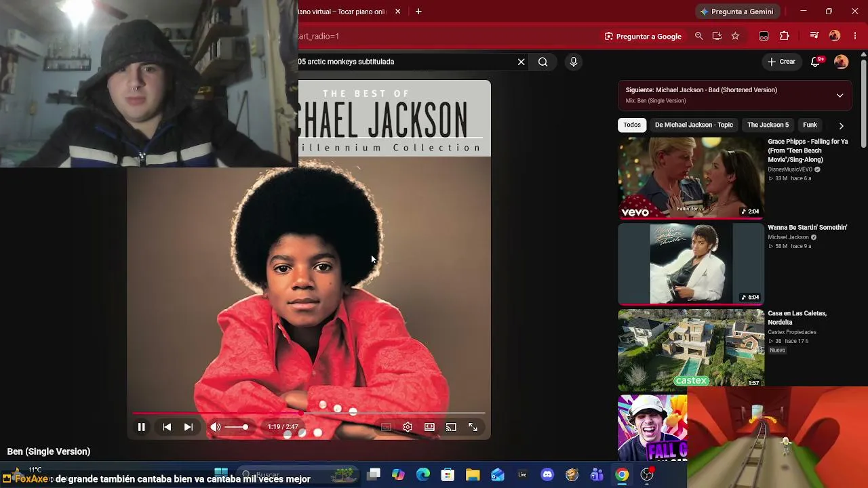Clear the YouTube search box text
Image resolution: width=868 pixels, height=488 pixels.
pyautogui.click(x=521, y=62)
